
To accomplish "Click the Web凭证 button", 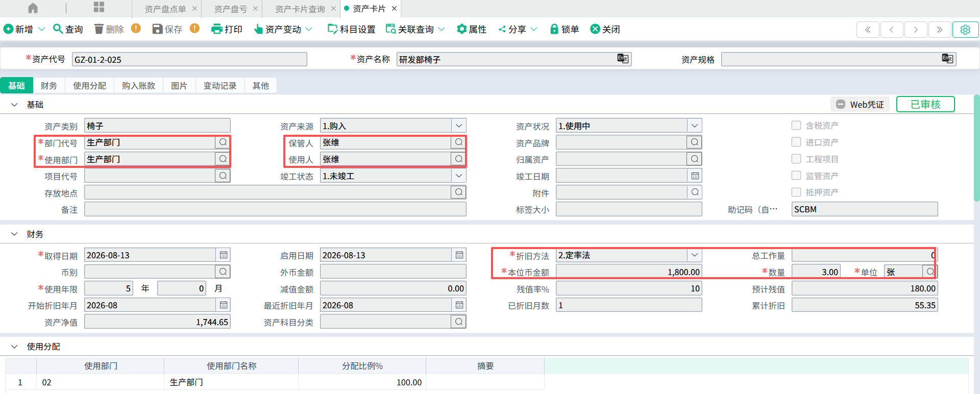I will (x=860, y=104).
